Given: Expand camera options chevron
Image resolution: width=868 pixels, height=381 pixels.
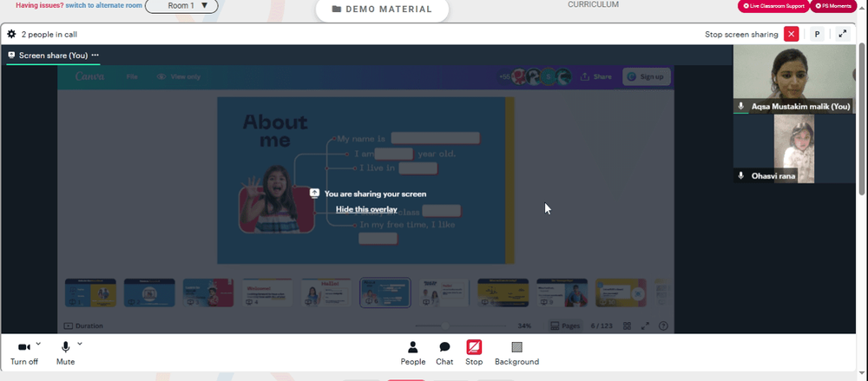Looking at the screenshot, I should tap(38, 344).
